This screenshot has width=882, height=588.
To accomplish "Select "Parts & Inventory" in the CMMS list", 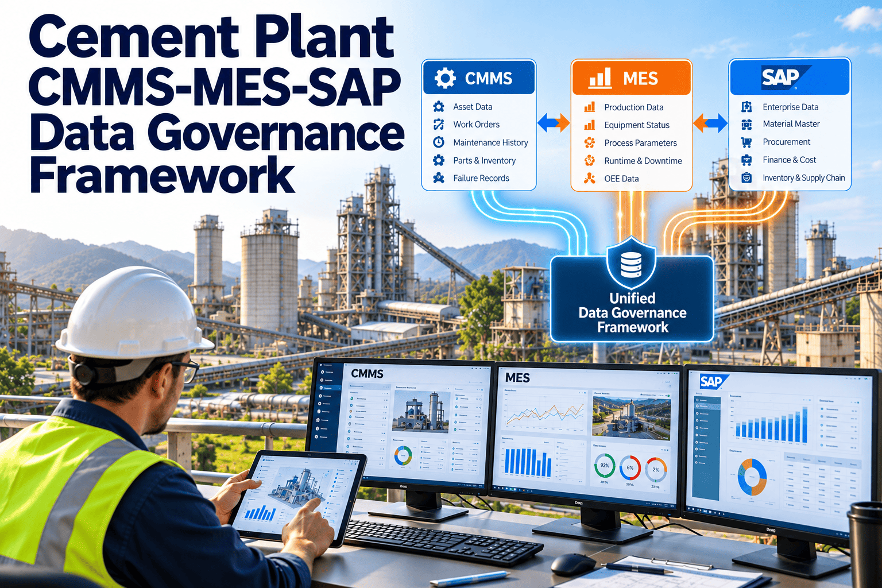I will pos(485,161).
